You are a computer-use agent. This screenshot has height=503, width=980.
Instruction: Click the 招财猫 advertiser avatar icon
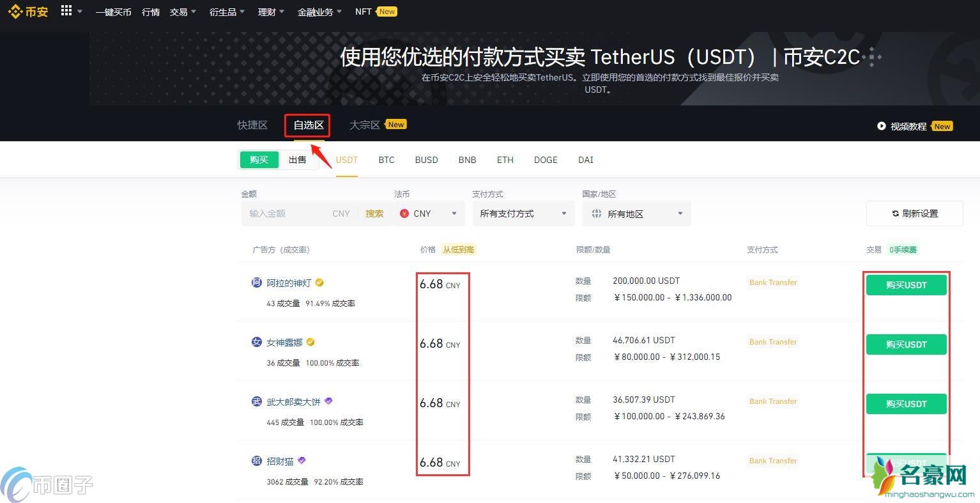click(x=257, y=461)
